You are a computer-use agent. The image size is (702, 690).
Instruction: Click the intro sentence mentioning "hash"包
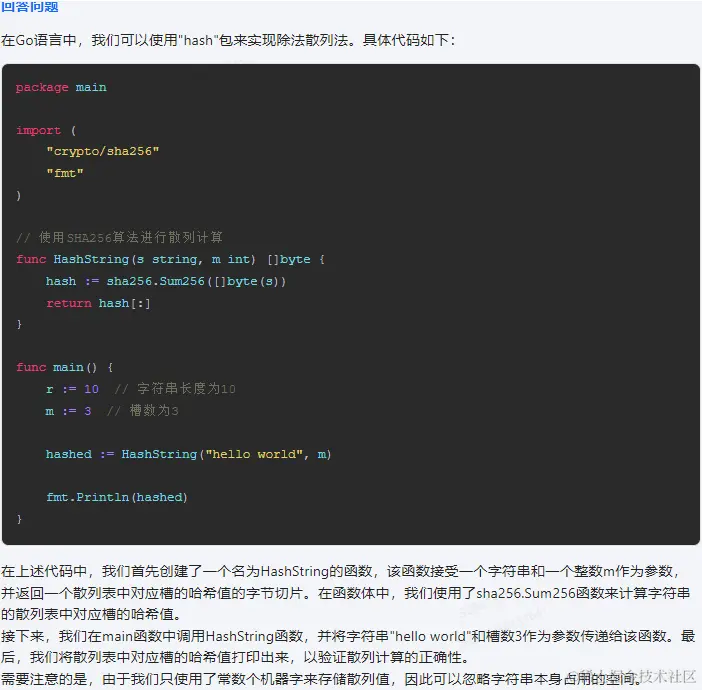(228, 40)
